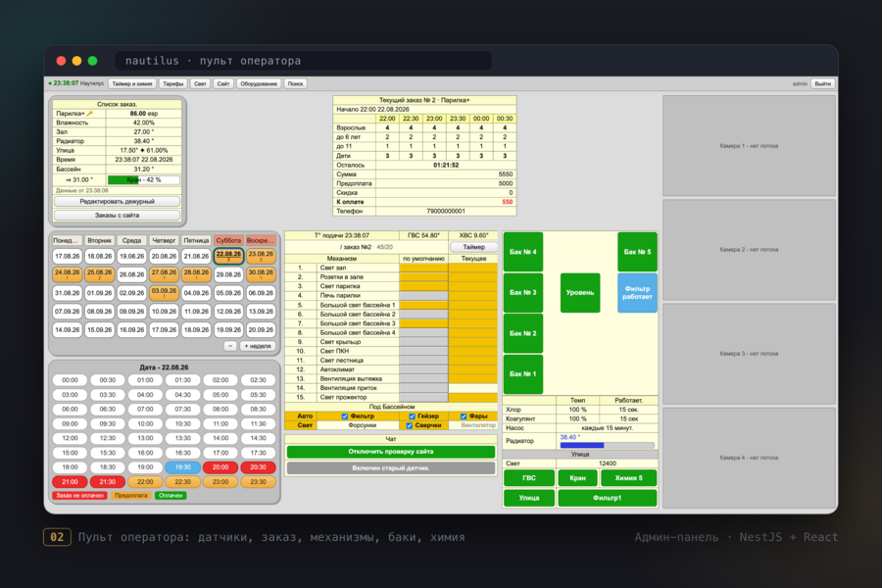
Task: Click the Камера 1 feed placeholder
Action: [749, 146]
